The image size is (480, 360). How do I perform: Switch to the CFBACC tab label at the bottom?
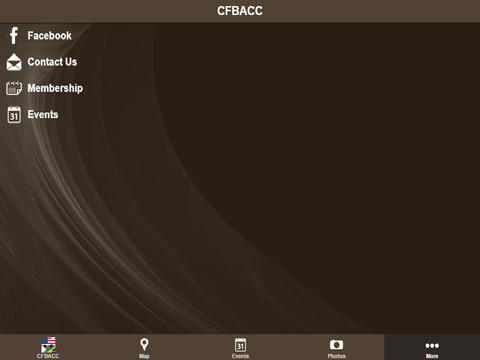pyautogui.click(x=48, y=356)
